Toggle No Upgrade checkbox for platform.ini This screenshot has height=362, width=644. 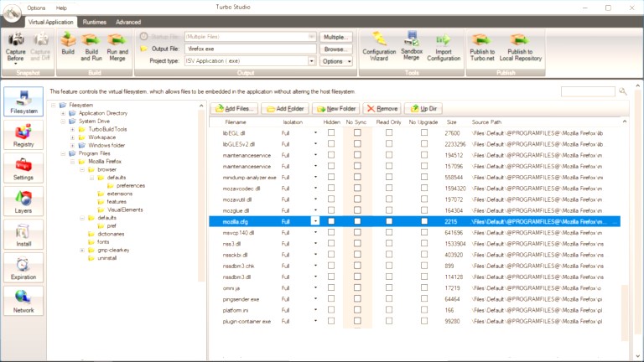point(424,310)
